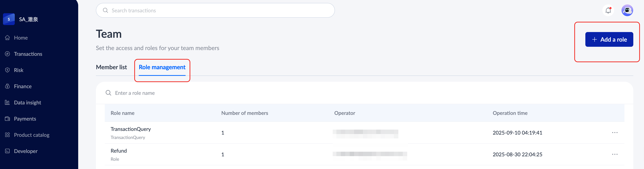Open more options for Refund role

coord(614,154)
